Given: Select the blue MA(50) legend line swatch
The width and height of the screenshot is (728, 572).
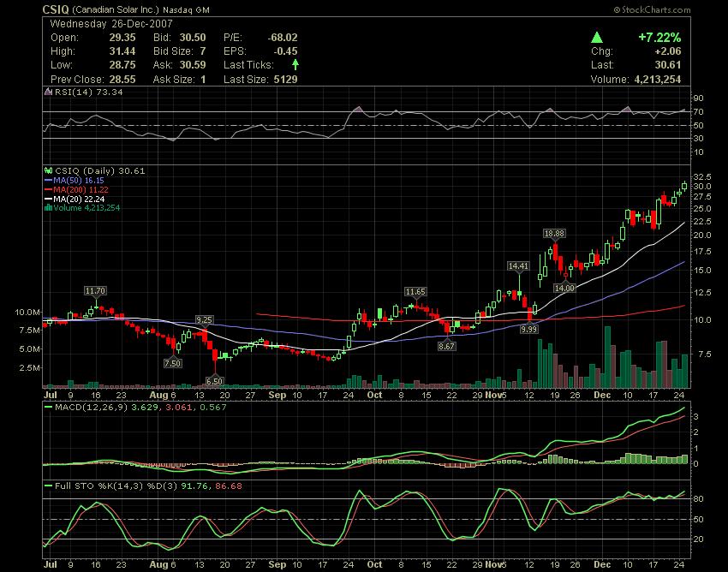Looking at the screenshot, I should (x=48, y=181).
